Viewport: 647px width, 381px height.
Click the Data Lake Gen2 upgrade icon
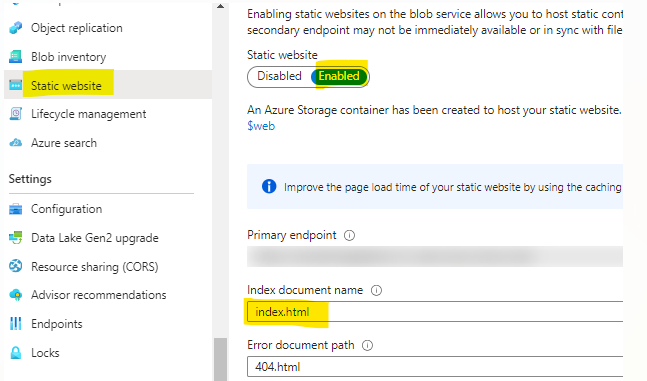pos(16,238)
